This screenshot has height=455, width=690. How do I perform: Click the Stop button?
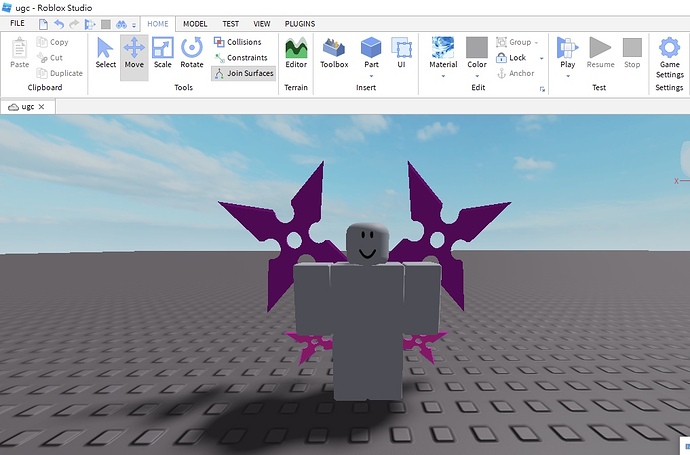tap(632, 53)
